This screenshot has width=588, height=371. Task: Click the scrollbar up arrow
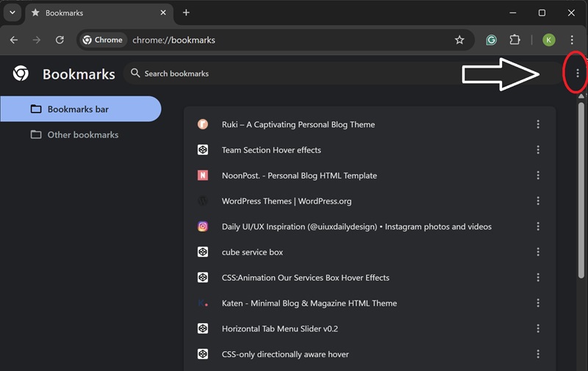(x=581, y=96)
